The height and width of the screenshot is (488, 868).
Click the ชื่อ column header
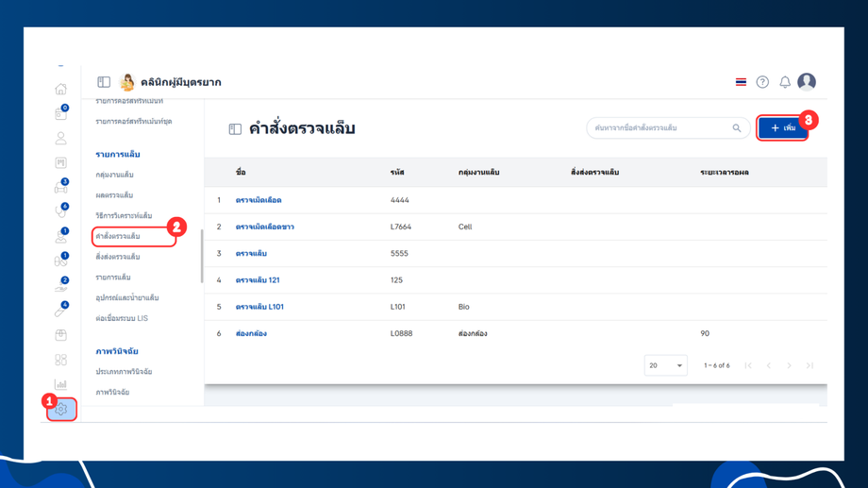coord(241,173)
